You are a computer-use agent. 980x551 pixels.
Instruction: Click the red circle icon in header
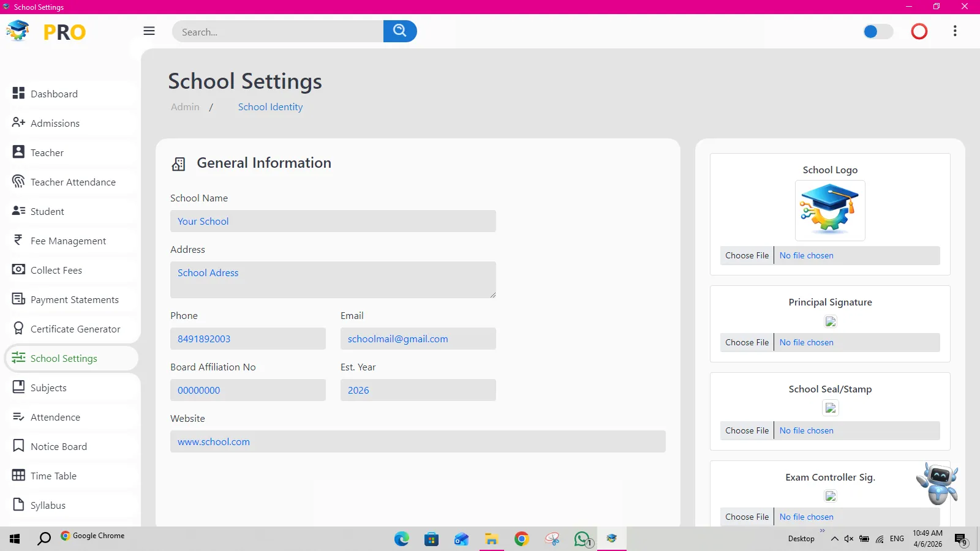point(919,31)
